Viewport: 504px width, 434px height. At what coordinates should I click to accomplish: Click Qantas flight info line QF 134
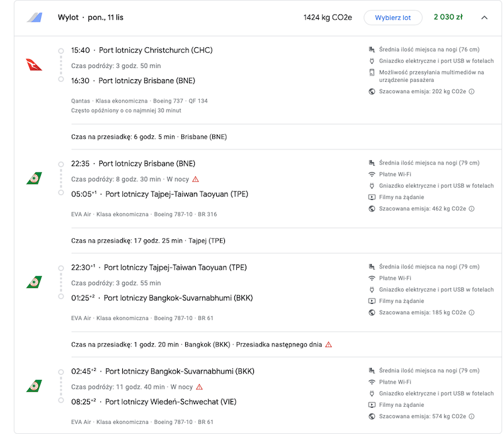[139, 101]
